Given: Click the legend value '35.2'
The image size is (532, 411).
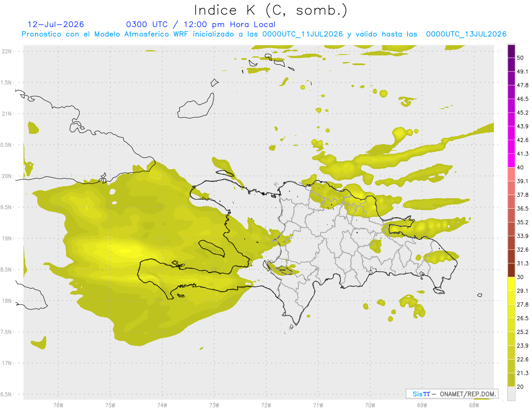Looking at the screenshot, I should tap(523, 222).
